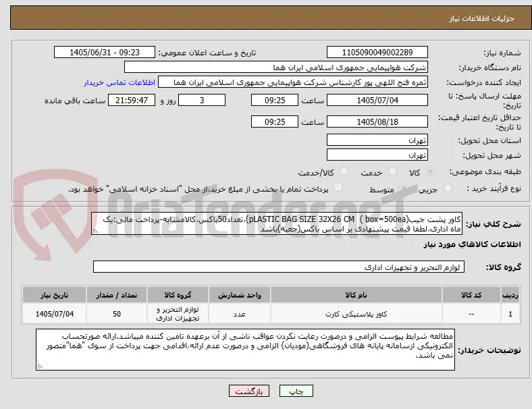Click the response deadline date 1405/07/04 field
This screenshot has height=409, width=532.
377,101
